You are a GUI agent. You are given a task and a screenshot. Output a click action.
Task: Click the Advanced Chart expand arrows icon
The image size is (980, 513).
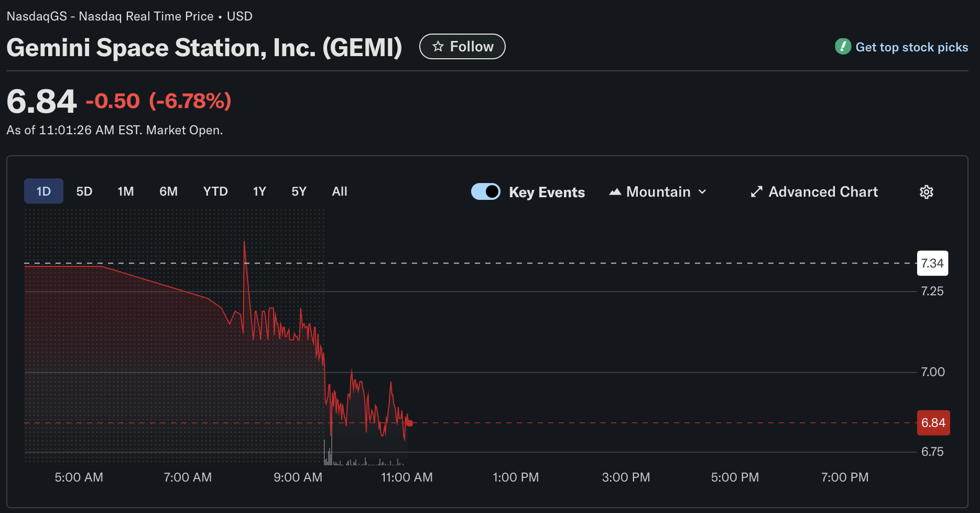point(756,192)
